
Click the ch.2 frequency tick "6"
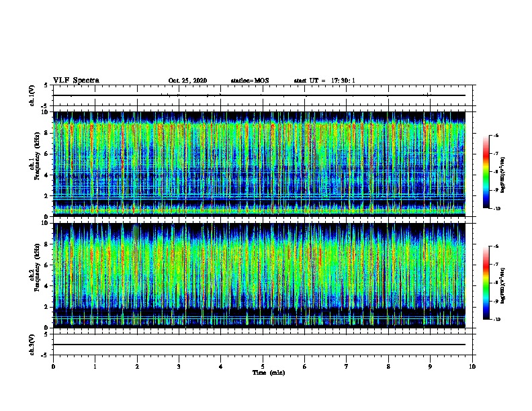pos(46,265)
